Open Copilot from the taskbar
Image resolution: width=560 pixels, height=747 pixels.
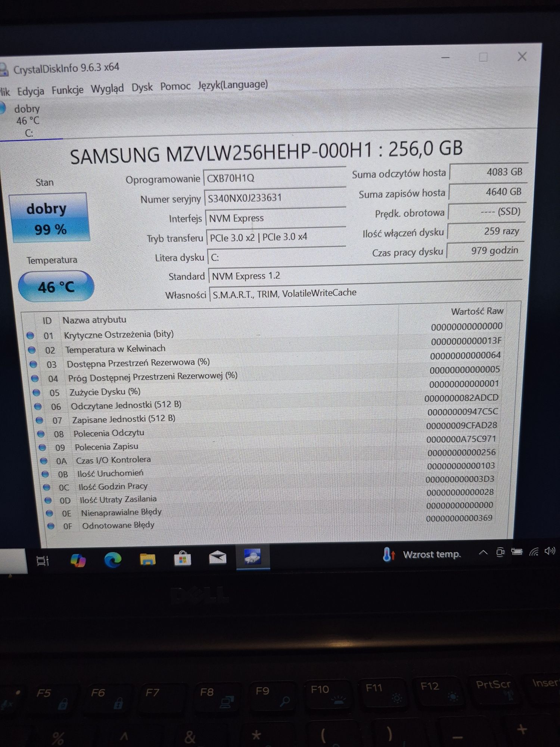coord(78,560)
